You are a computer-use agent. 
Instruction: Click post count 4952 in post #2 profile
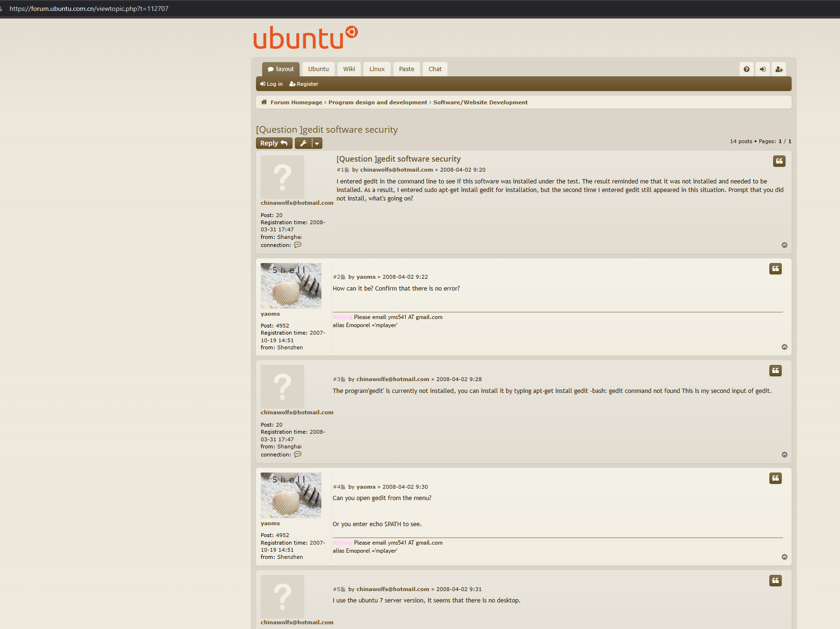[283, 326]
